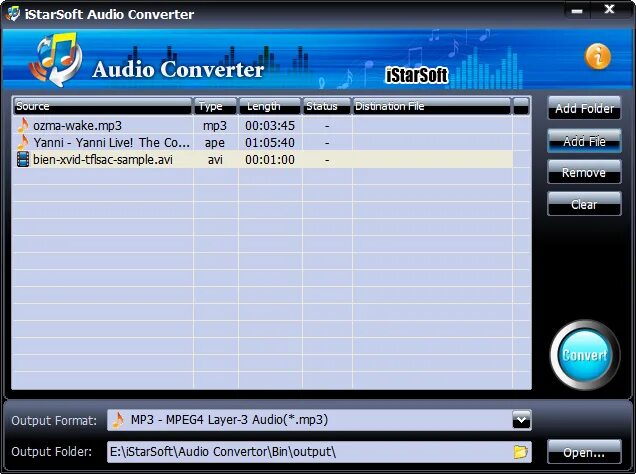Click the Status column header
This screenshot has height=474, width=636.
point(327,106)
